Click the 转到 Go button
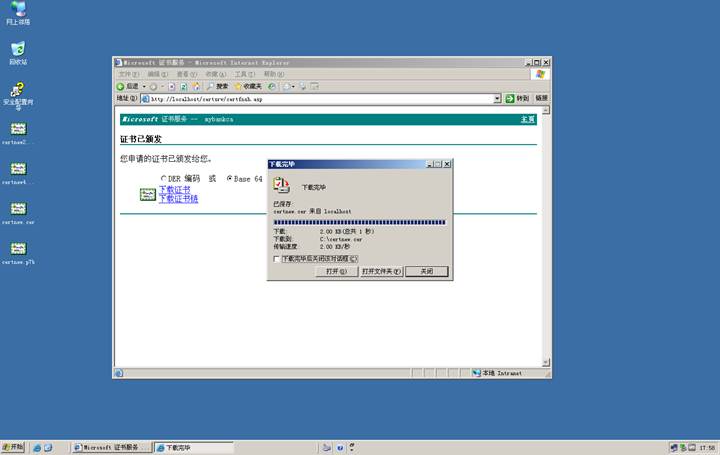Screen dimensions: 720x455 [x=517, y=98]
